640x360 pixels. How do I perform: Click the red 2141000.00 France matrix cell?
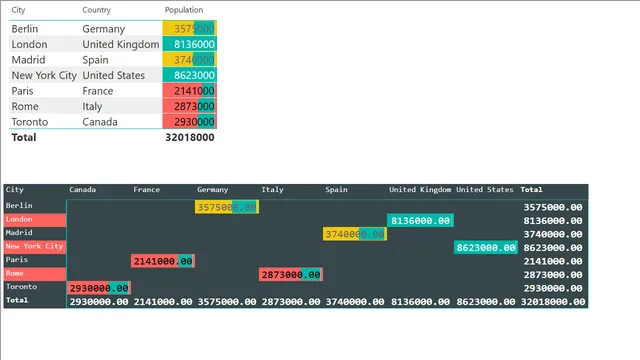[x=163, y=261]
